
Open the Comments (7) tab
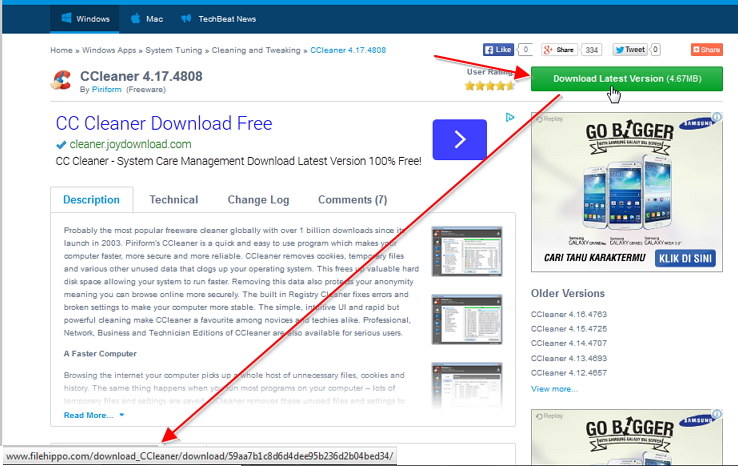(x=353, y=200)
